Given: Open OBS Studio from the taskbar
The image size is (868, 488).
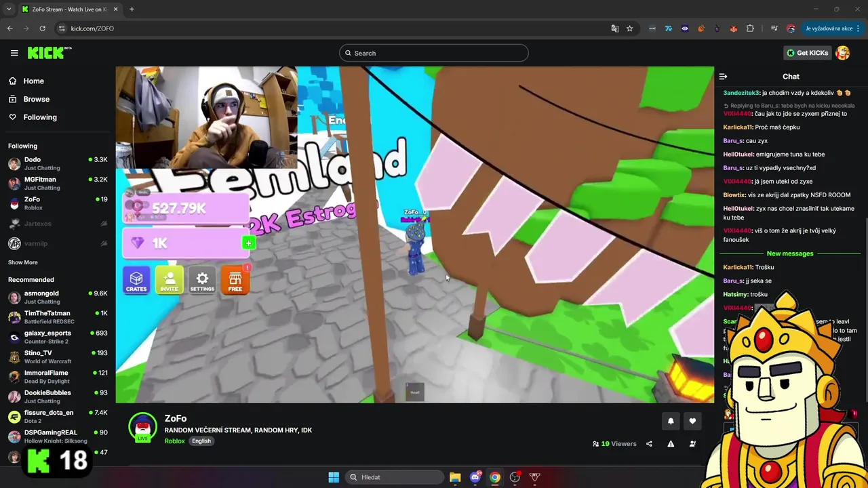Looking at the screenshot, I should pyautogui.click(x=515, y=477).
